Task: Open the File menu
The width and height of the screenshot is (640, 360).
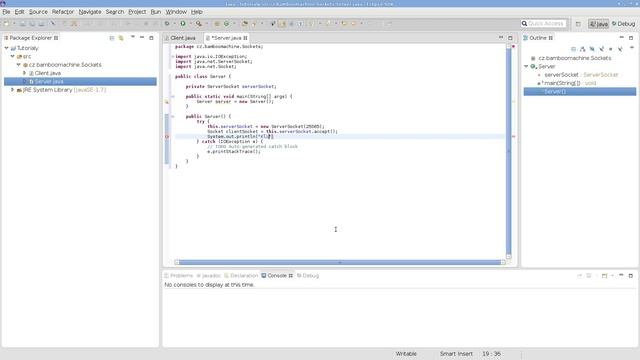Action: click(x=6, y=12)
